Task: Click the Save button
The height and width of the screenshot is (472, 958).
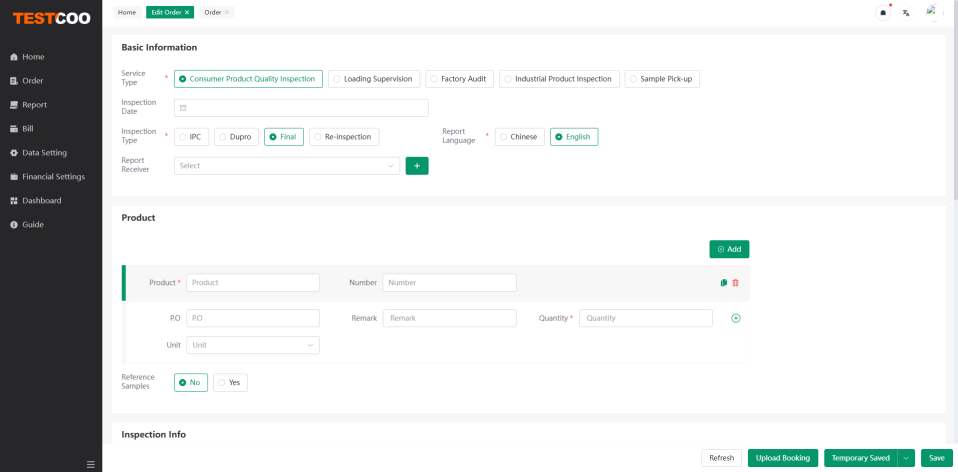Action: pos(937,458)
